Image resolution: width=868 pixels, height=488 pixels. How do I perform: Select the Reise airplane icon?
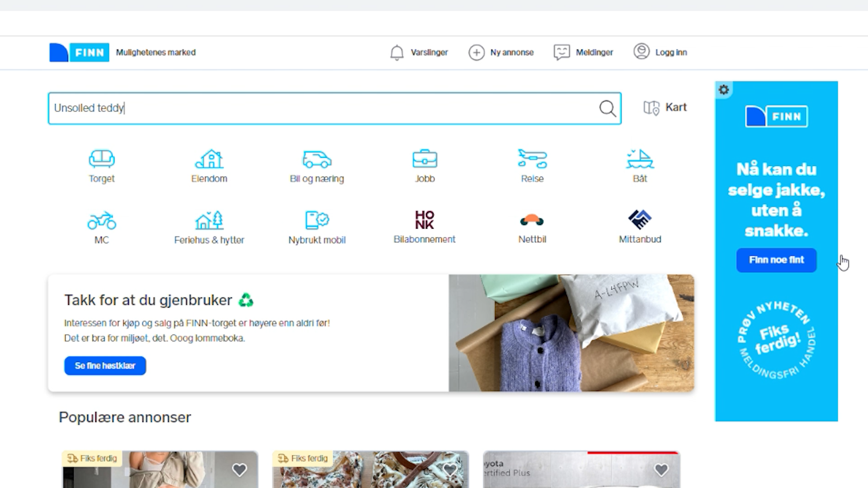pyautogui.click(x=532, y=159)
